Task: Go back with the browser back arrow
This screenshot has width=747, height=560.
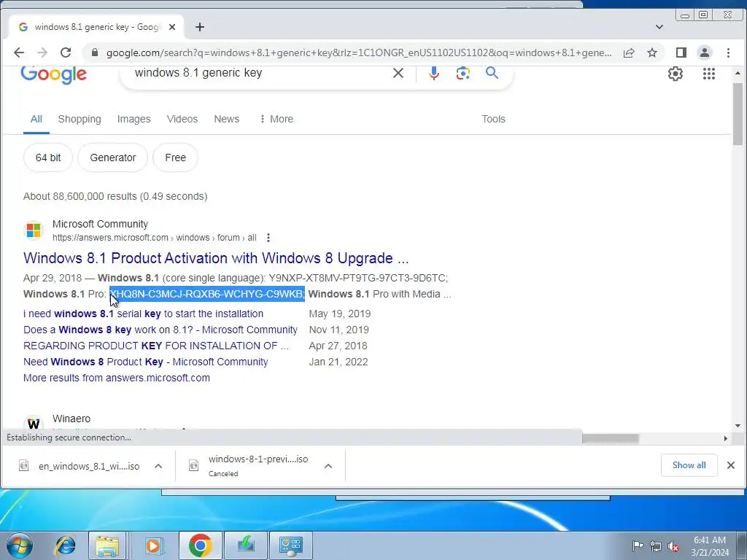Action: pos(18,52)
